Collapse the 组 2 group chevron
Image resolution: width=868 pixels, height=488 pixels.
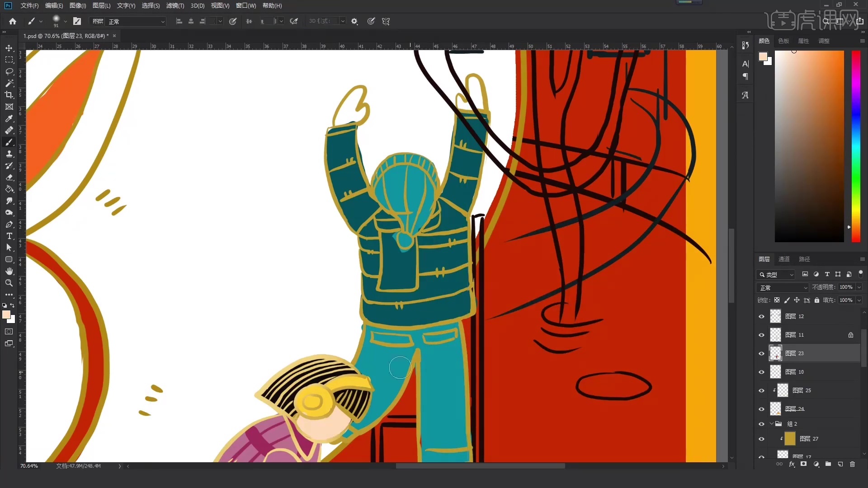click(772, 424)
